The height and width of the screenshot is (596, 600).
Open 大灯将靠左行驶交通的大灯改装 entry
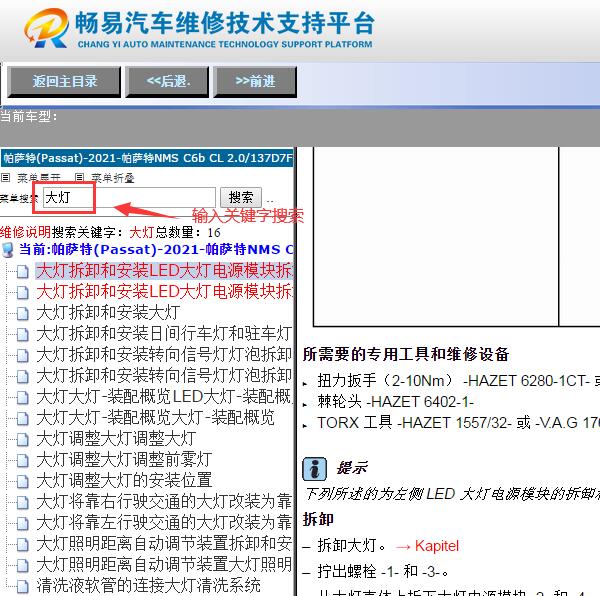164,523
